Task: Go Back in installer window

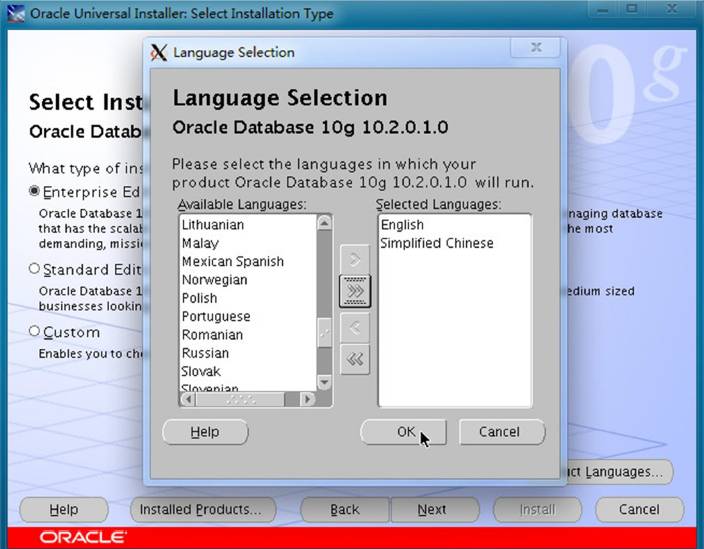Action: [x=345, y=509]
